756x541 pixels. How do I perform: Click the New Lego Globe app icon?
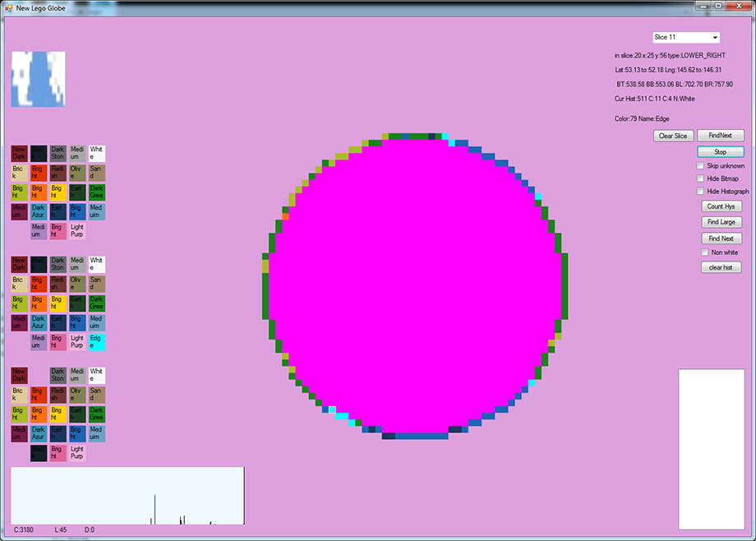tap(8, 7)
